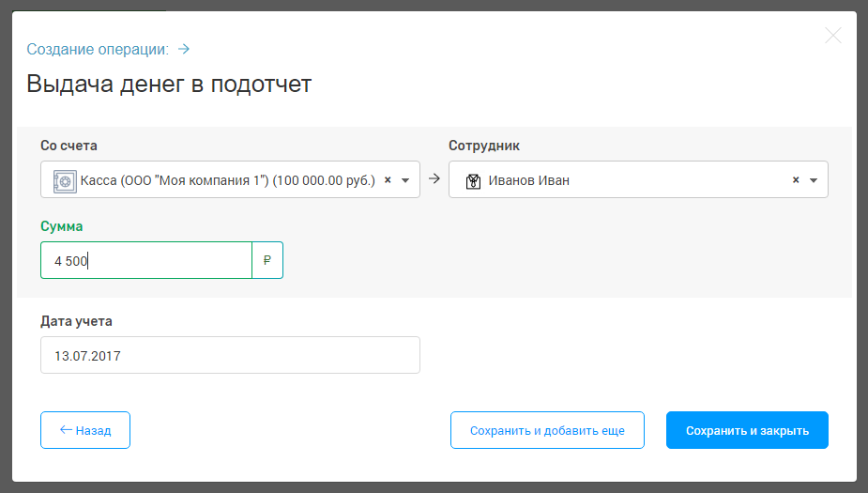Click the Дата учета date field

tap(230, 356)
